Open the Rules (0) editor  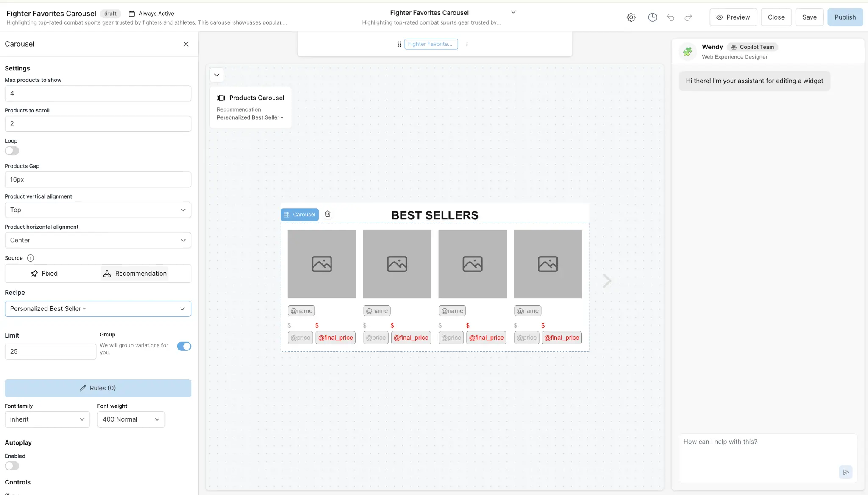tap(98, 388)
